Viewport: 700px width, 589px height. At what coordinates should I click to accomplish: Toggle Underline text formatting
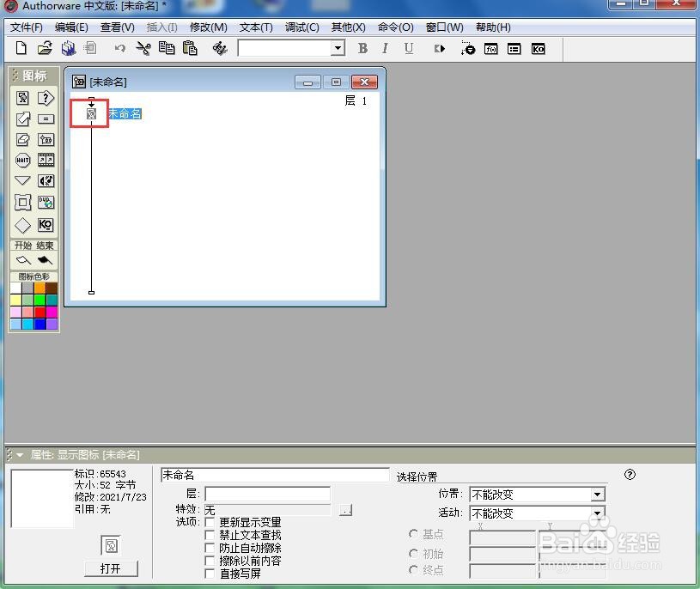409,49
